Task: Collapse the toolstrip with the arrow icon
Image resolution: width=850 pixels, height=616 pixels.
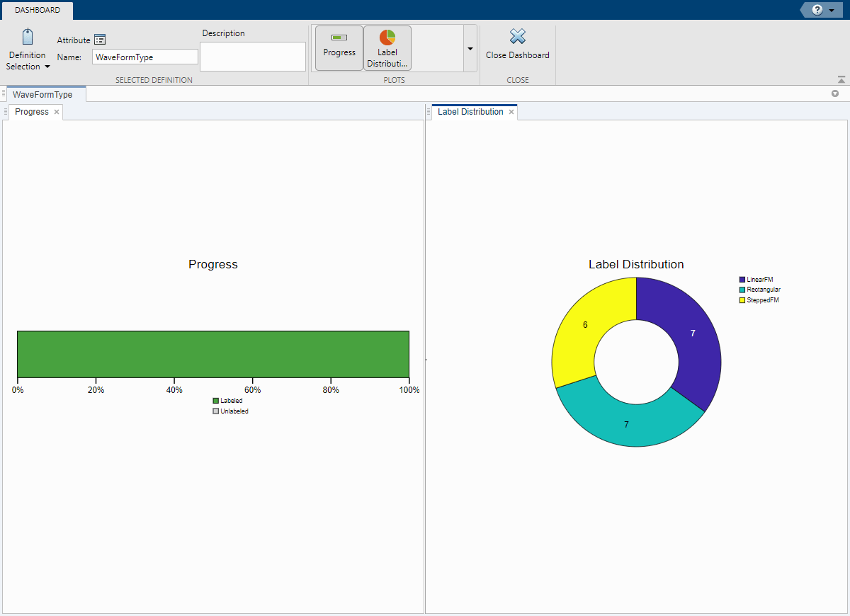Action: (841, 79)
